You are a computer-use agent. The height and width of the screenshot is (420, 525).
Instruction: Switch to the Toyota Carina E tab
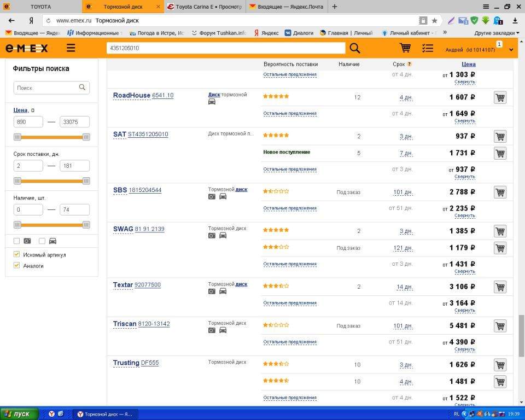[x=204, y=7]
